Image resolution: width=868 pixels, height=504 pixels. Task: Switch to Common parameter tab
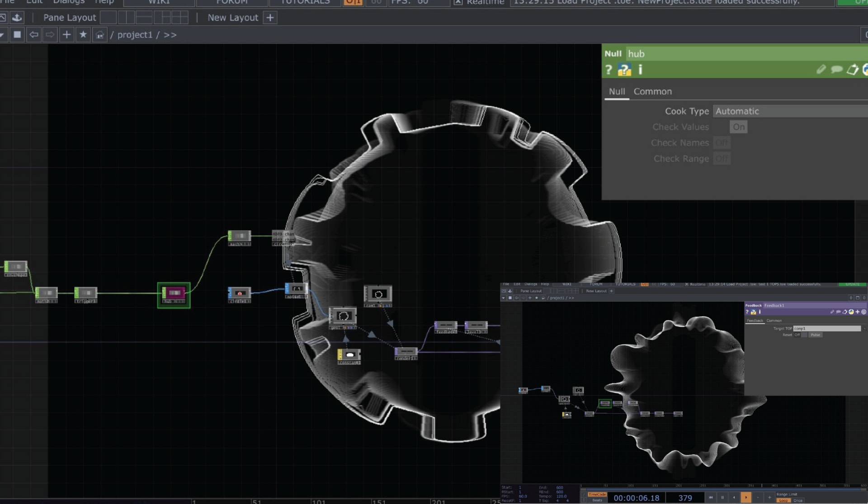(652, 92)
